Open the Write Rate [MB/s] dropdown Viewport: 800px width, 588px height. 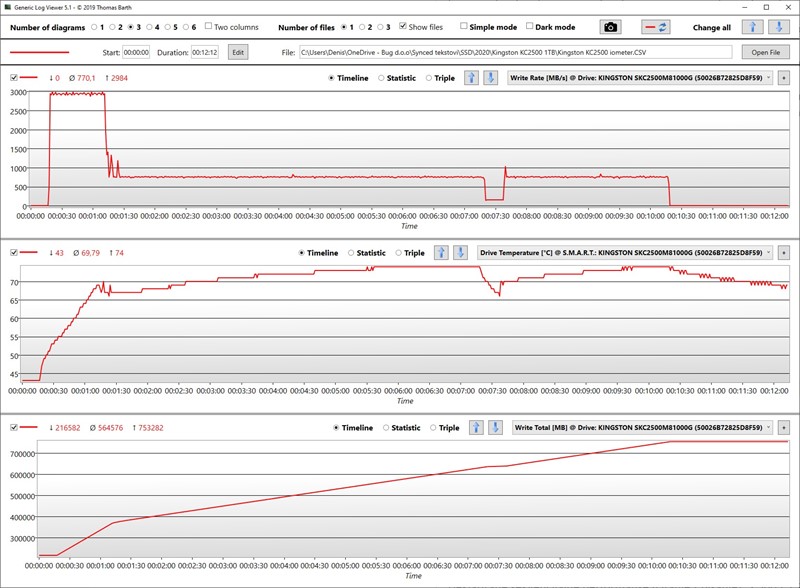640,78
